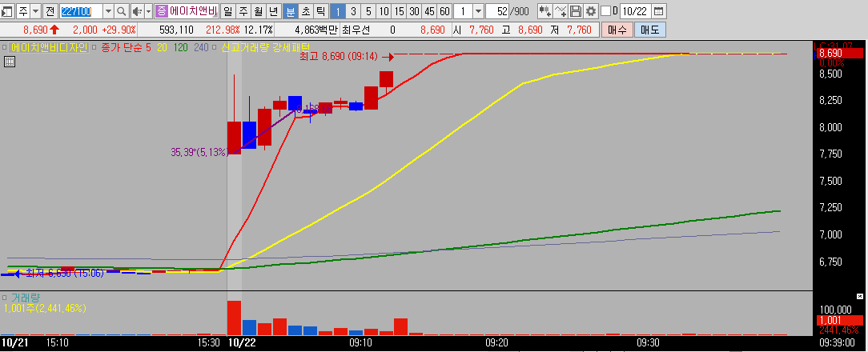Click the purple 240 moving average label

(202, 47)
